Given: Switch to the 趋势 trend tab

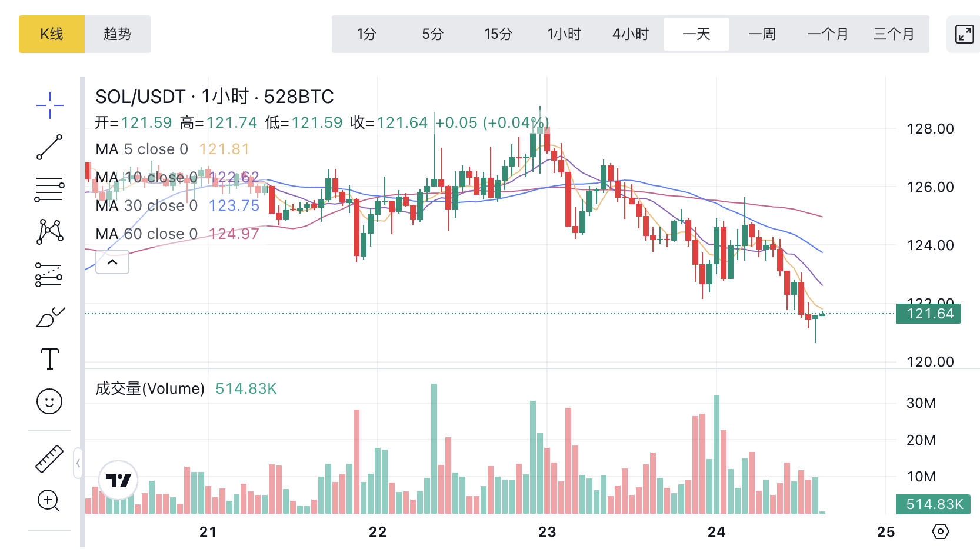Looking at the screenshot, I should click(118, 34).
